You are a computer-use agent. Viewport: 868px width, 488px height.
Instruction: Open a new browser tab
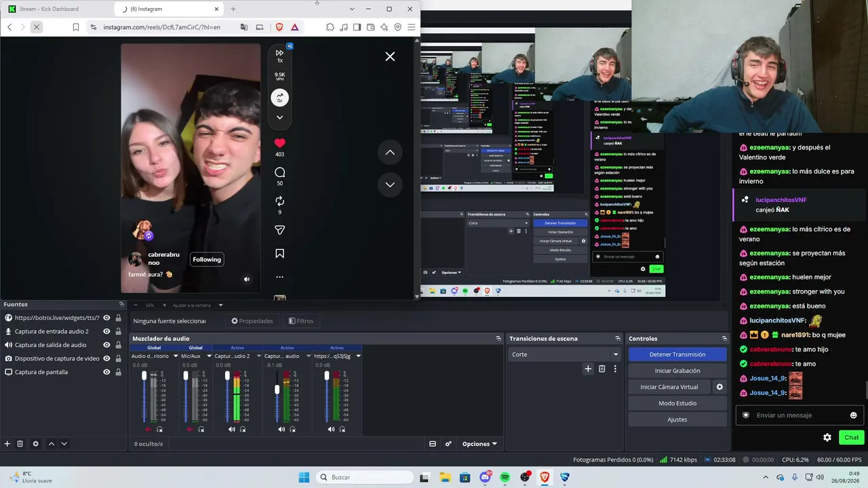[233, 9]
